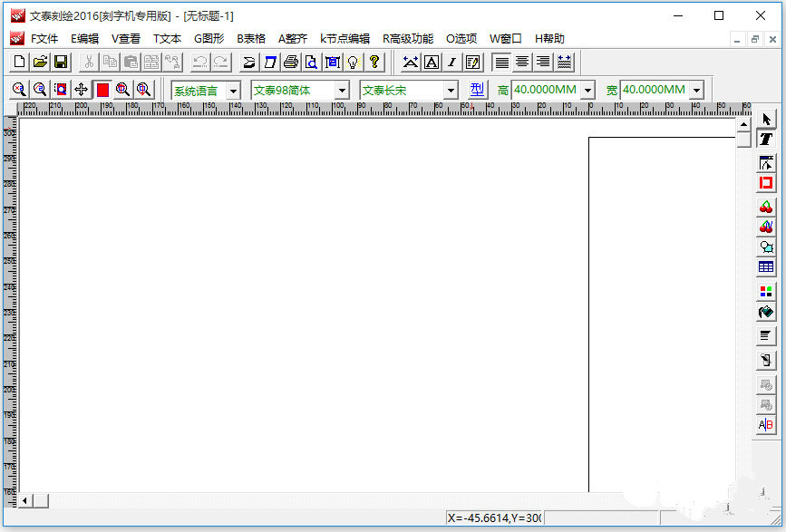786x532 pixels.
Task: Expand the height 高 size dropdown arrow
Action: pyautogui.click(x=588, y=91)
